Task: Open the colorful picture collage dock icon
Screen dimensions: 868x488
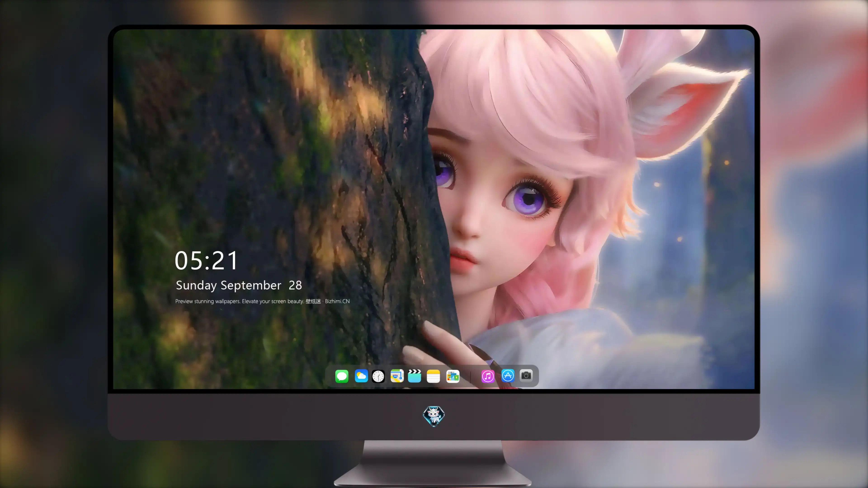Action: point(453,376)
